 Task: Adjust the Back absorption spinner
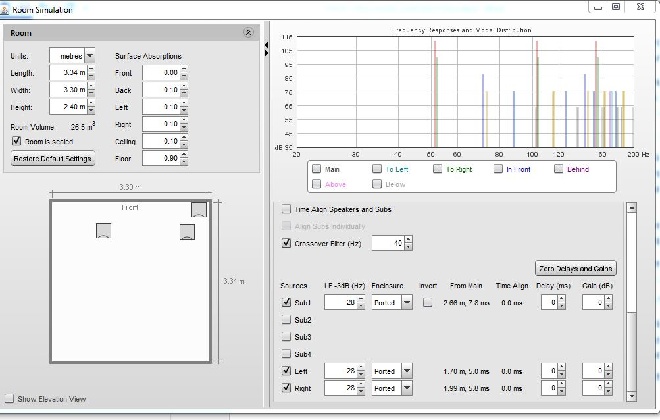[x=184, y=90]
